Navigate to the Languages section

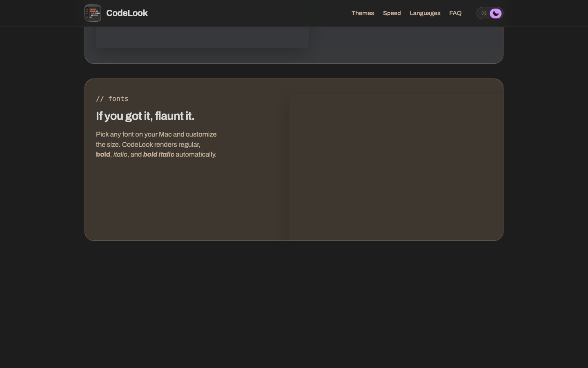[425, 13]
